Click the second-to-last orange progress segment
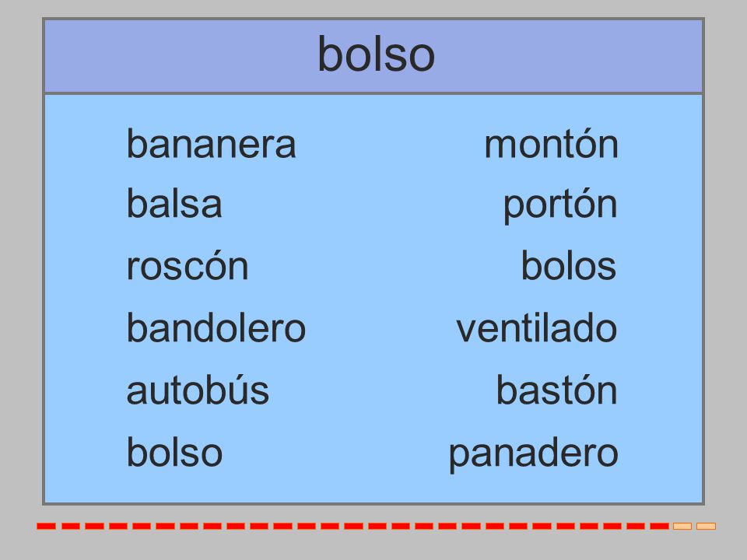This screenshot has height=560, width=747. (682, 527)
